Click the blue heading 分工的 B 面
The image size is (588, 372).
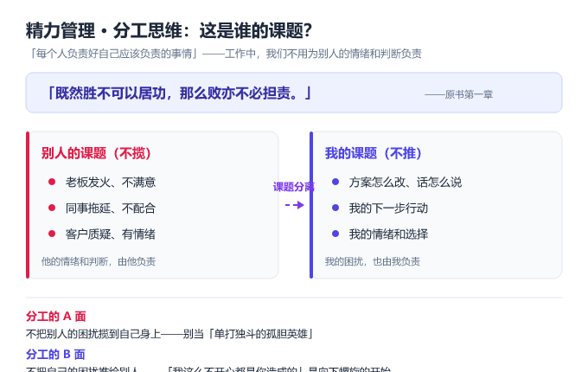[55, 354]
